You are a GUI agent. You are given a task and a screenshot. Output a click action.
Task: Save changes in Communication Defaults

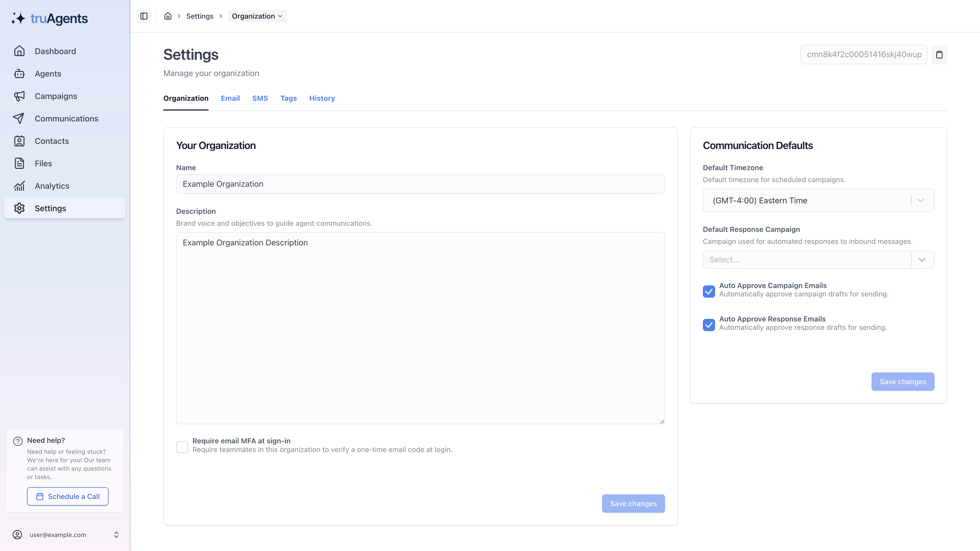point(903,381)
